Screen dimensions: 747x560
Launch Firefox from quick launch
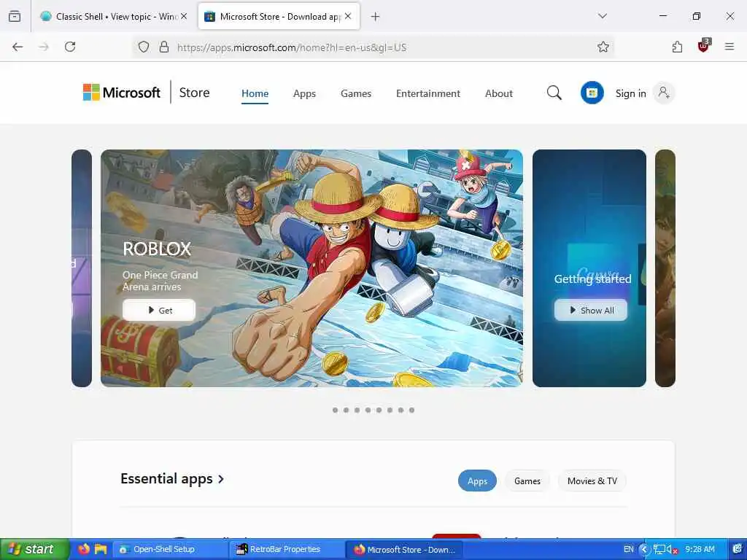(84, 549)
